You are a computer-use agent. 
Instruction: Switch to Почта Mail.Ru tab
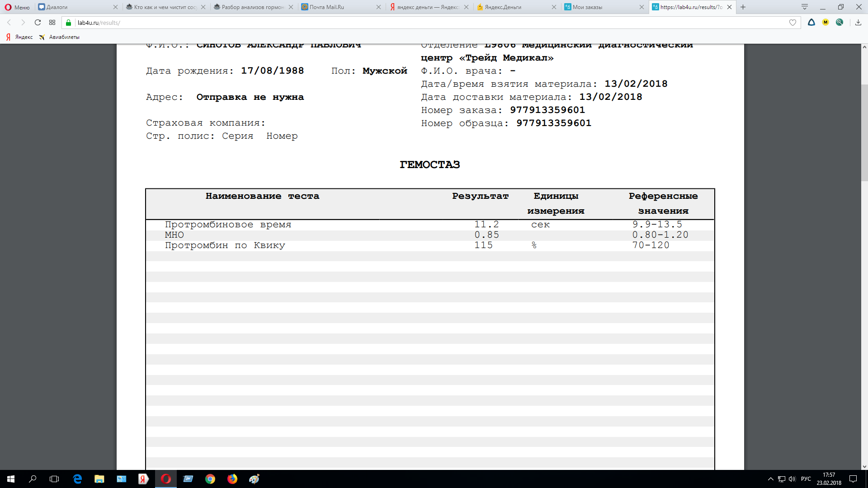coord(326,7)
